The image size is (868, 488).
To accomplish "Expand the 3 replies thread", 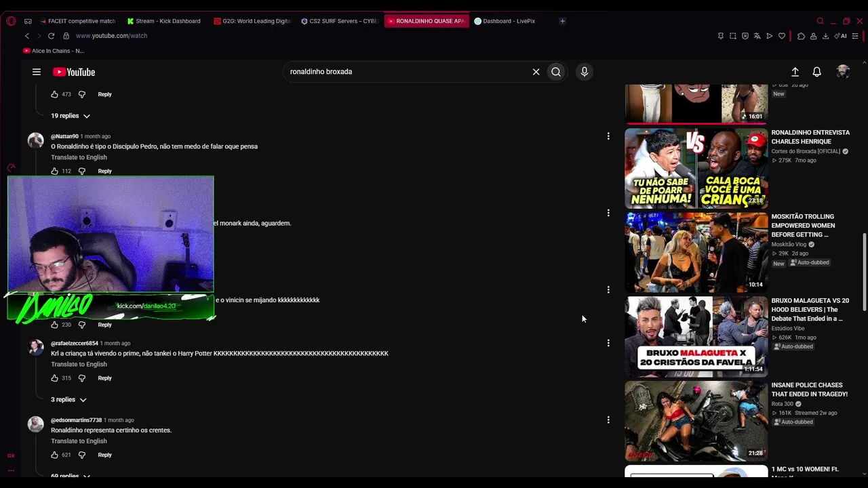I will [x=68, y=400].
